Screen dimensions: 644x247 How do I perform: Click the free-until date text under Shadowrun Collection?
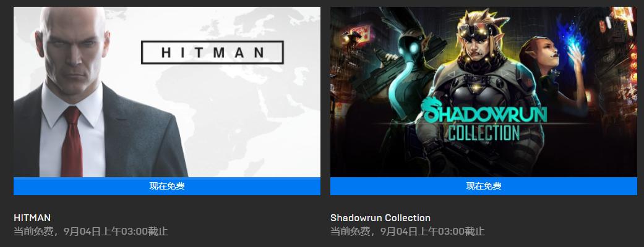click(407, 232)
